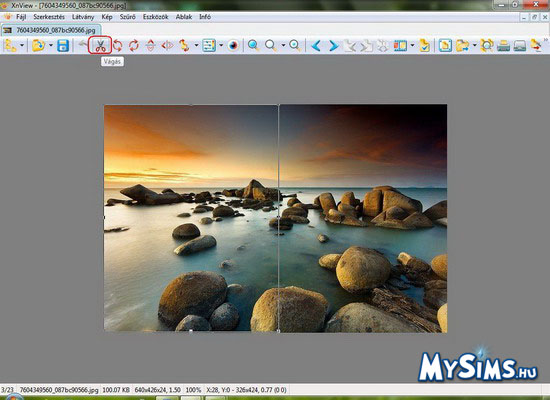Click the 100.07 KB file size status
The width and height of the screenshot is (550, 400).
[116, 390]
